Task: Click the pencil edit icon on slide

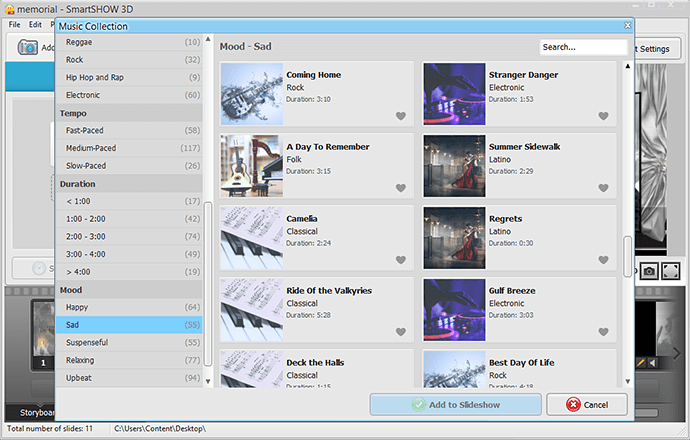Action: tap(641, 363)
